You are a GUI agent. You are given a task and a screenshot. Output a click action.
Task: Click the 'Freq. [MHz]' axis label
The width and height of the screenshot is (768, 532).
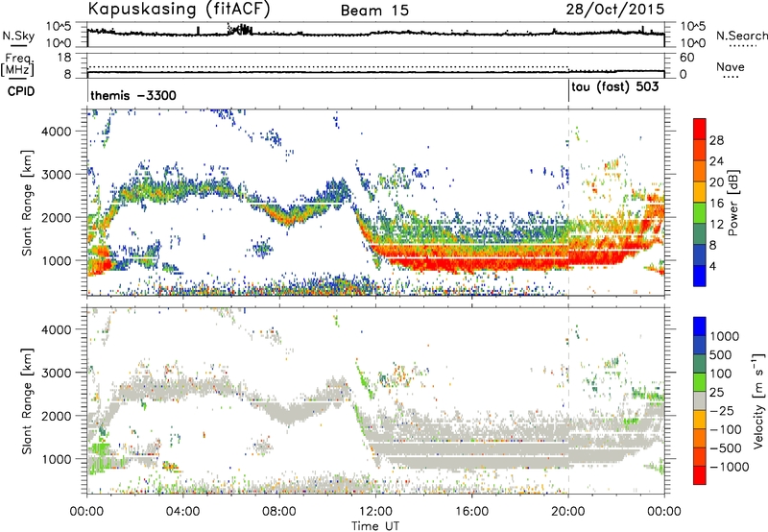coord(17,64)
